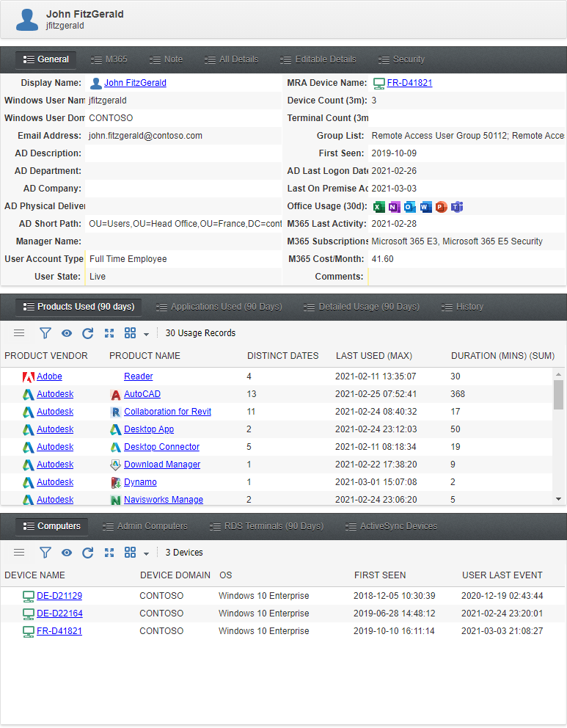Expand the Products Used grid to full screen

[x=109, y=333]
